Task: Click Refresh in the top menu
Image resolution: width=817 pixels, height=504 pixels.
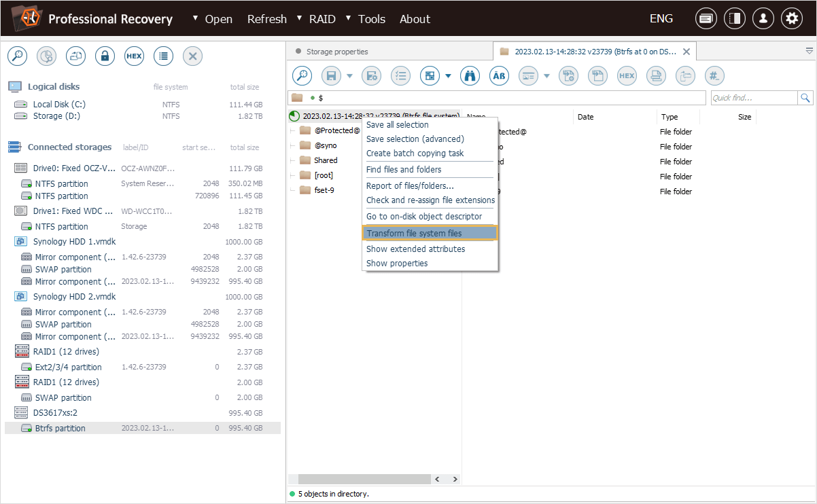Action: pos(267,19)
